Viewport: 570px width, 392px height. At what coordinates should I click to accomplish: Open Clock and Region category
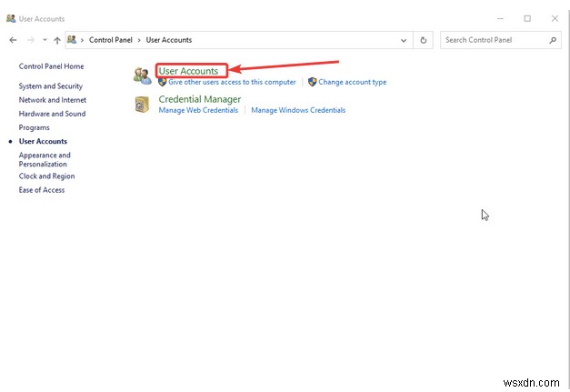click(x=46, y=176)
